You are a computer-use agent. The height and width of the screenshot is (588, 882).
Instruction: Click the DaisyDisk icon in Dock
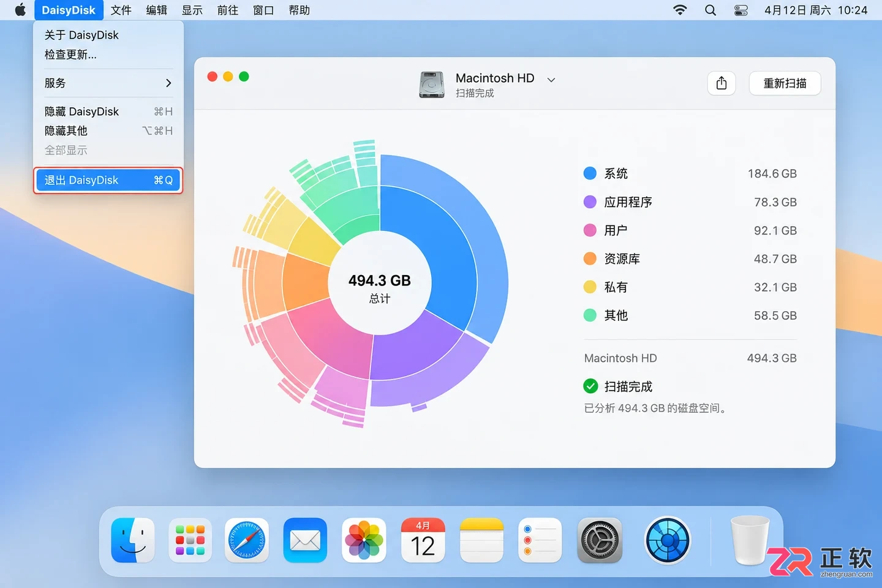668,540
